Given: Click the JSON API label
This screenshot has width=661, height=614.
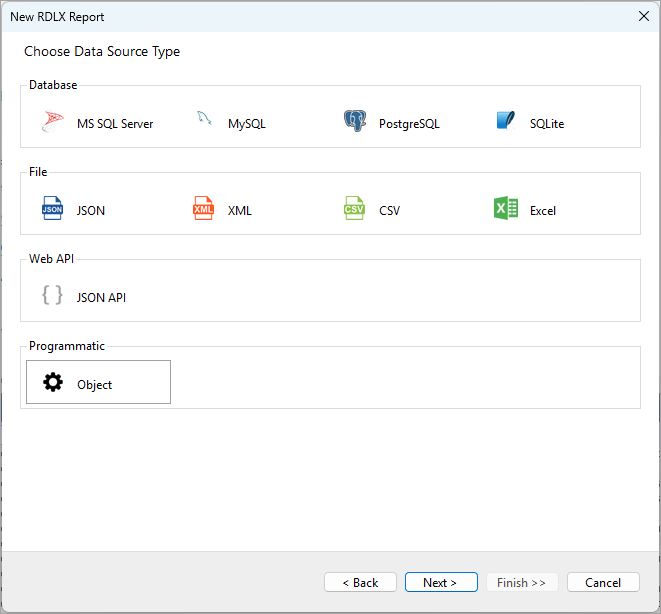Looking at the screenshot, I should pos(101,298).
